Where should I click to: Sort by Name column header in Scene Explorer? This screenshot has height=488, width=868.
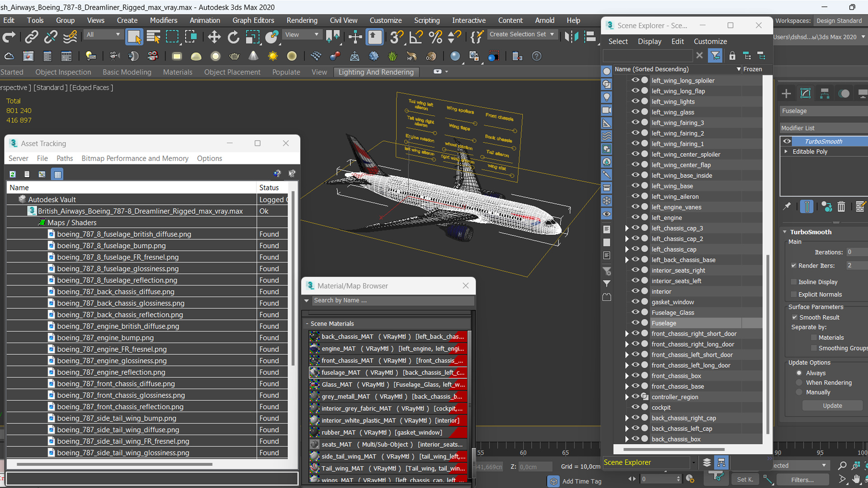tap(676, 69)
